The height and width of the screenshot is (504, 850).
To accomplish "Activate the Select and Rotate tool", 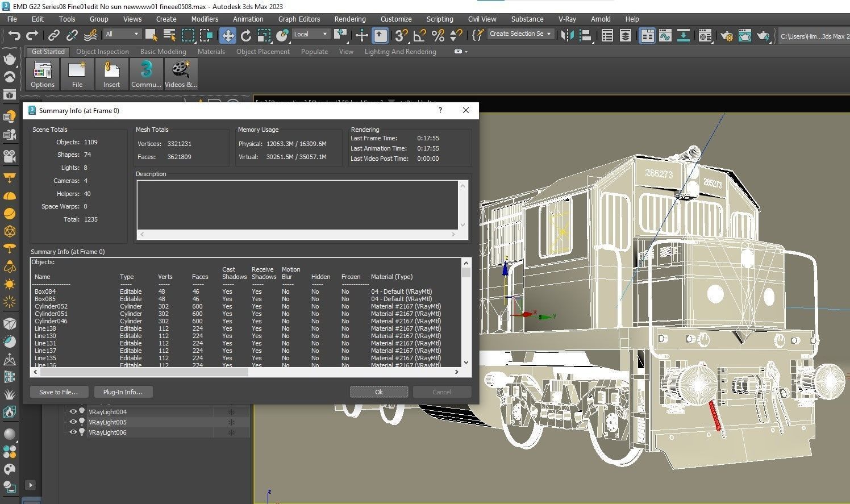I will pos(246,36).
